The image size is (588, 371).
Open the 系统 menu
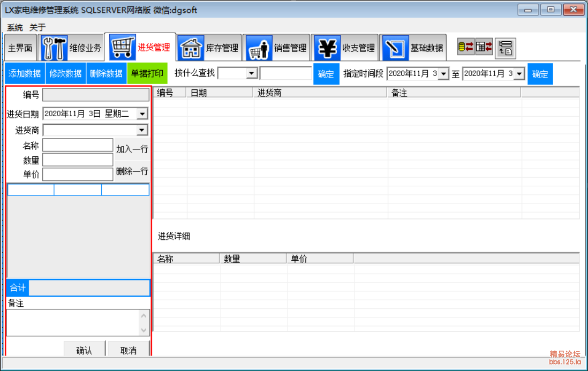(x=15, y=27)
